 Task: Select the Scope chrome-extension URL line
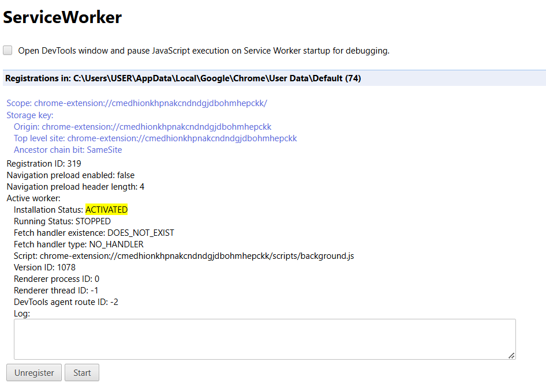tap(137, 103)
